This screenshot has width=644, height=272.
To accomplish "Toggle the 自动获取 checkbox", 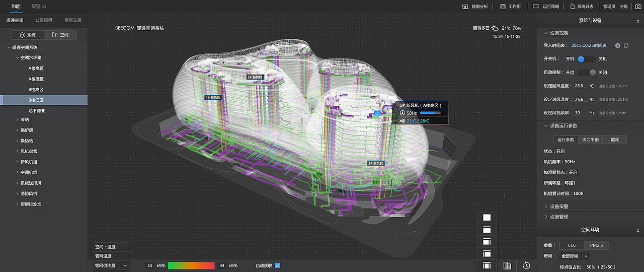I will click(x=277, y=265).
